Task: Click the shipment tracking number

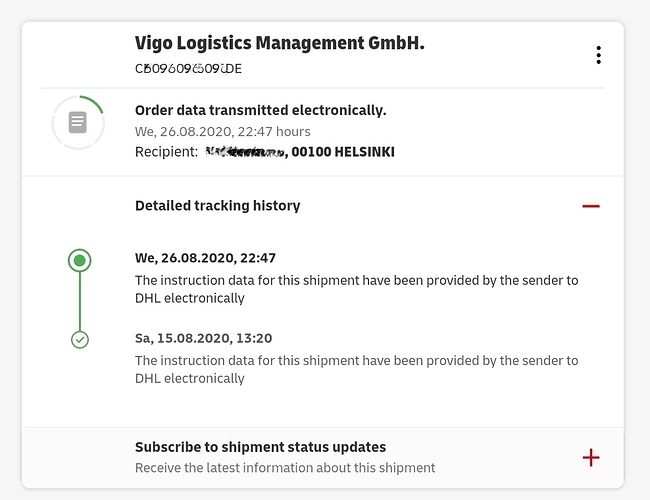Action: point(188,68)
